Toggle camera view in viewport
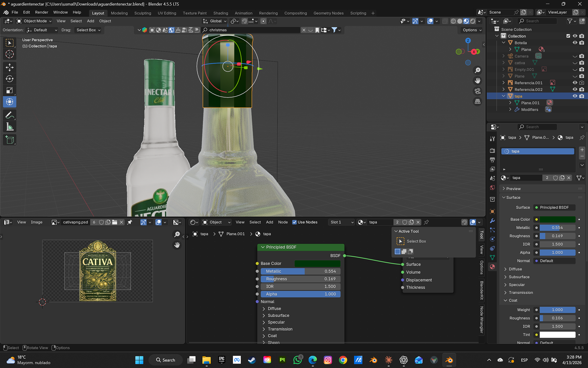This screenshot has height=368, width=588. pyautogui.click(x=477, y=91)
